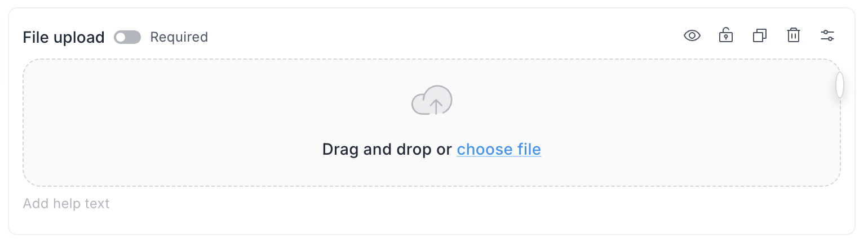Click the "File upload" field title
Screen dimensions: 868x243
(x=64, y=37)
